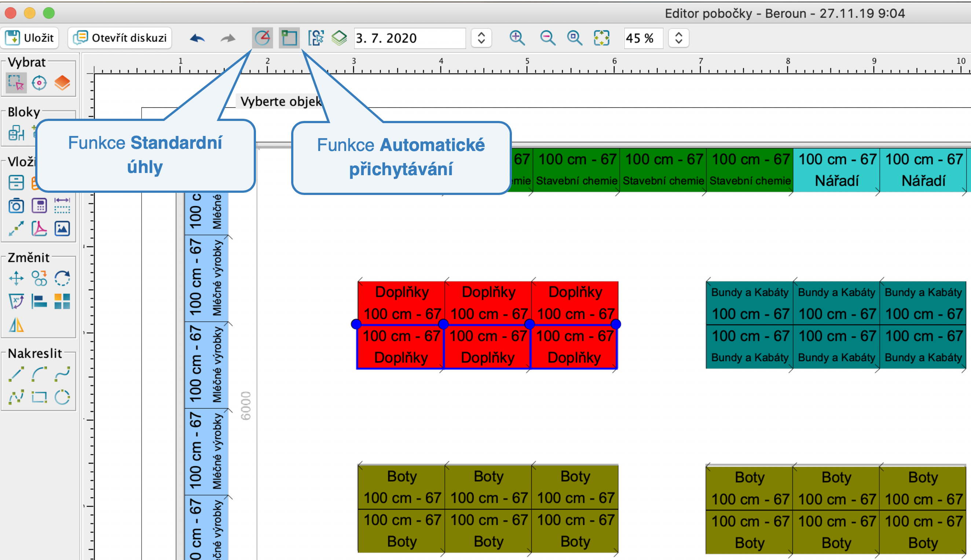
Task: Insert a PDF document from Vložit panel
Action: pos(39,228)
